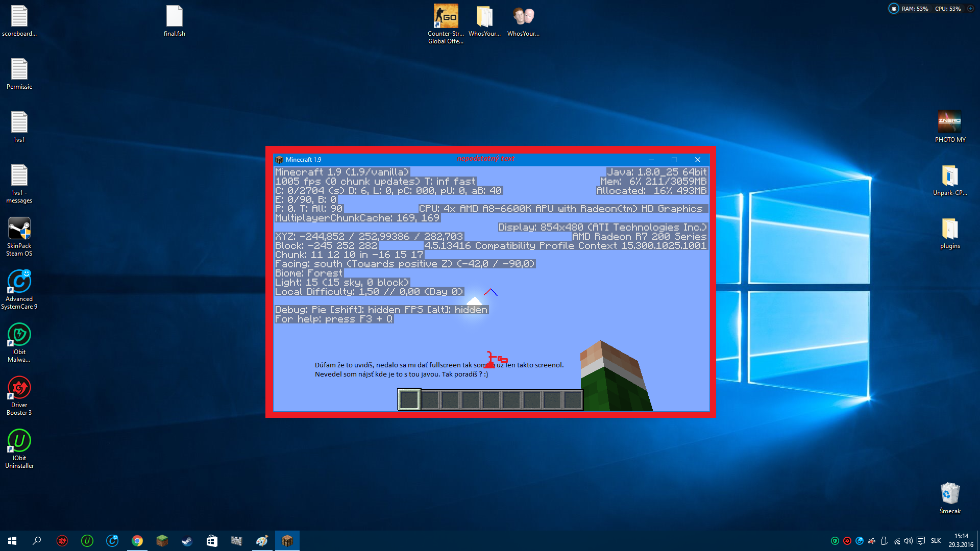Viewport: 980px width, 551px height.
Task: Open the final.fsh file icon
Action: pyautogui.click(x=174, y=20)
